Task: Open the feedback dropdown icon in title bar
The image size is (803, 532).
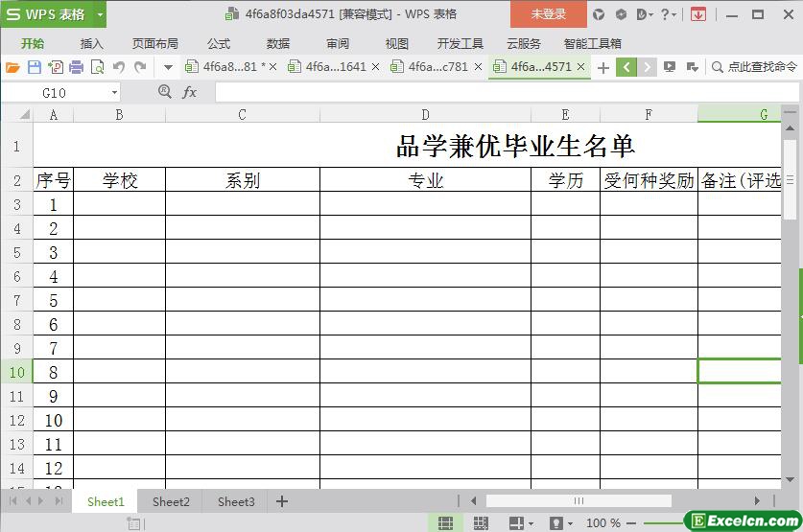Action: tap(645, 14)
